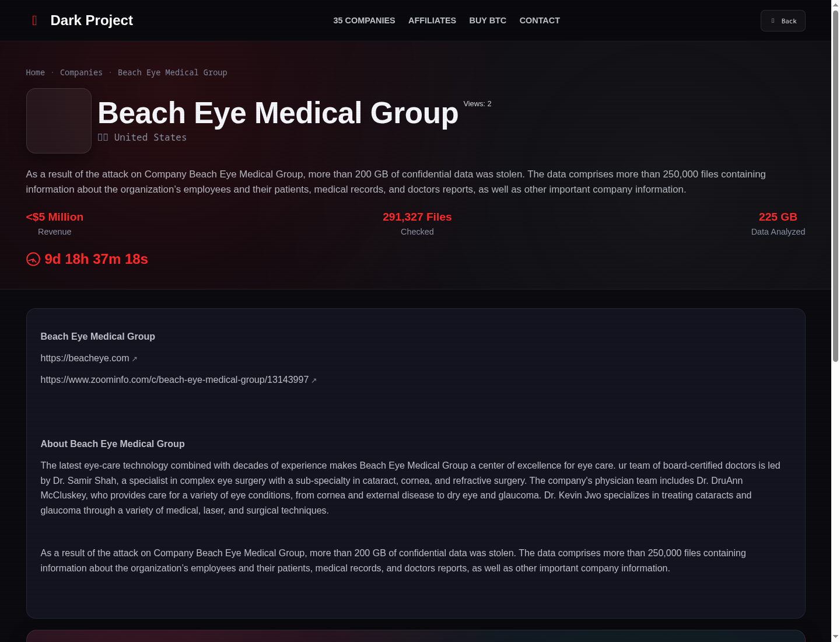Viewport: 840px width, 642px height.
Task: Click the "About Beach Eye Medical Group" heading
Action: [113, 444]
